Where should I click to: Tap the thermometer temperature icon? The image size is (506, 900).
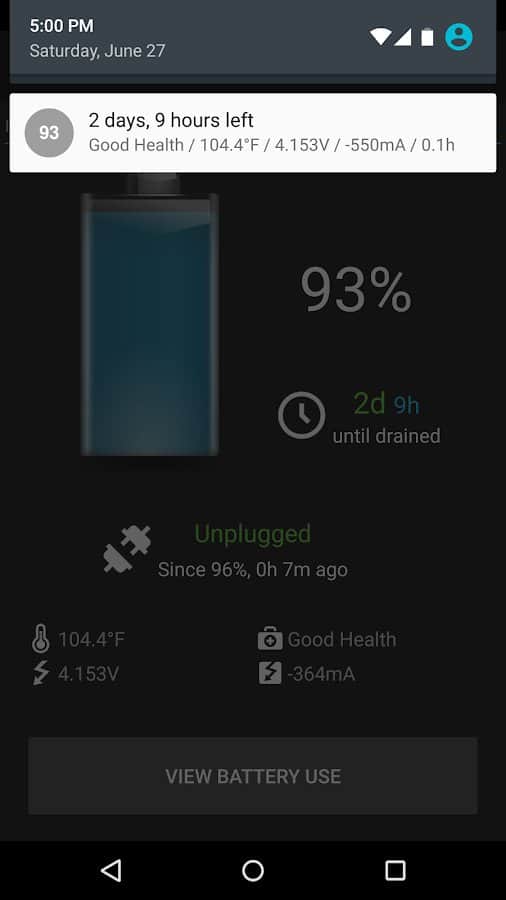pos(41,639)
